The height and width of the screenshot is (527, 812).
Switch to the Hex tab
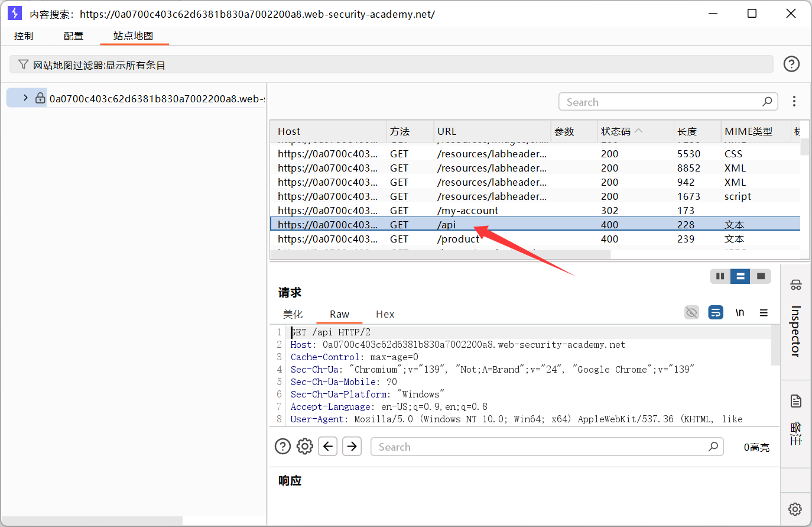point(385,314)
